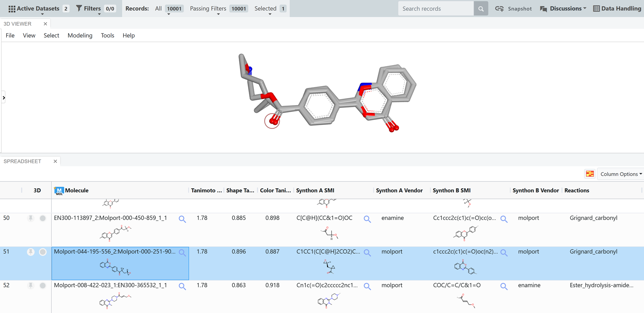
Task: Toggle 3D display circle for row 52
Action: (43, 285)
